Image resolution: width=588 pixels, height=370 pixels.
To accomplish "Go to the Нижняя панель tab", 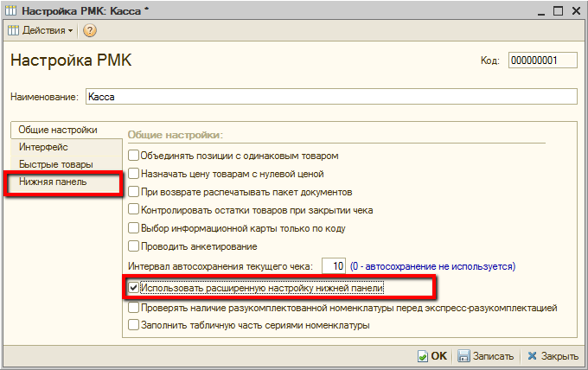I will pyautogui.click(x=53, y=182).
